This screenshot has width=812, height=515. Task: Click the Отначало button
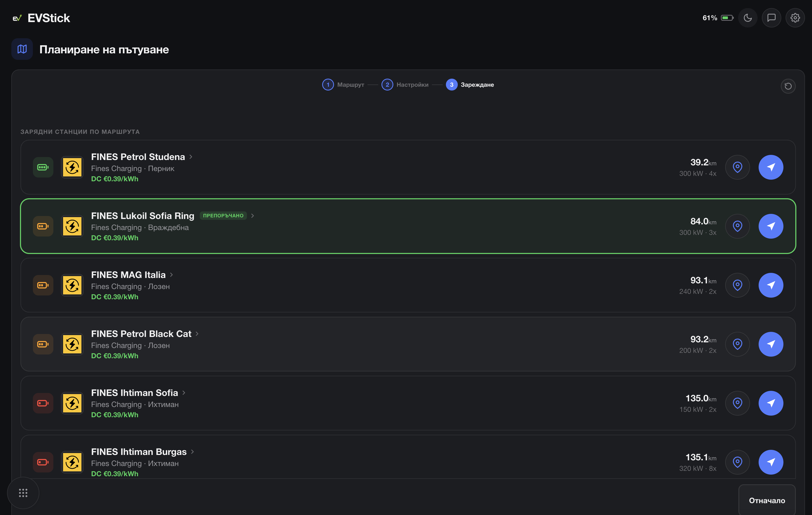click(x=767, y=500)
